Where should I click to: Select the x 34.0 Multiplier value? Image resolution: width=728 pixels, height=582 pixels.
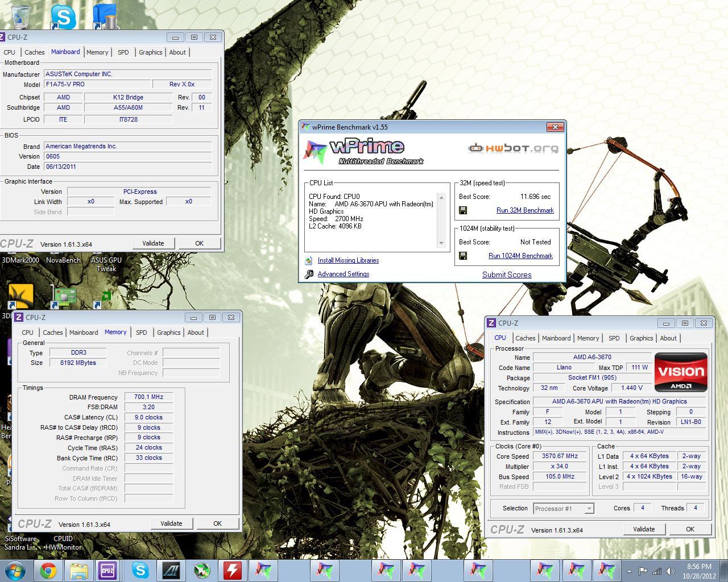560,467
